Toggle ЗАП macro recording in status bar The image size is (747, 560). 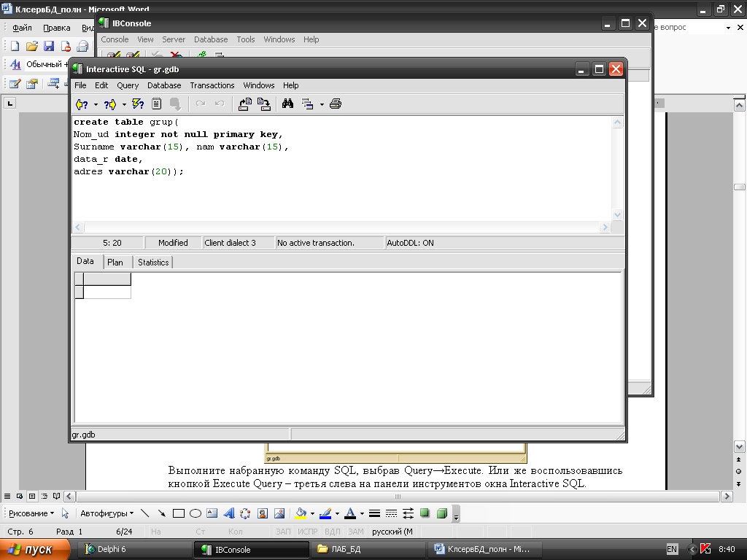(x=283, y=532)
